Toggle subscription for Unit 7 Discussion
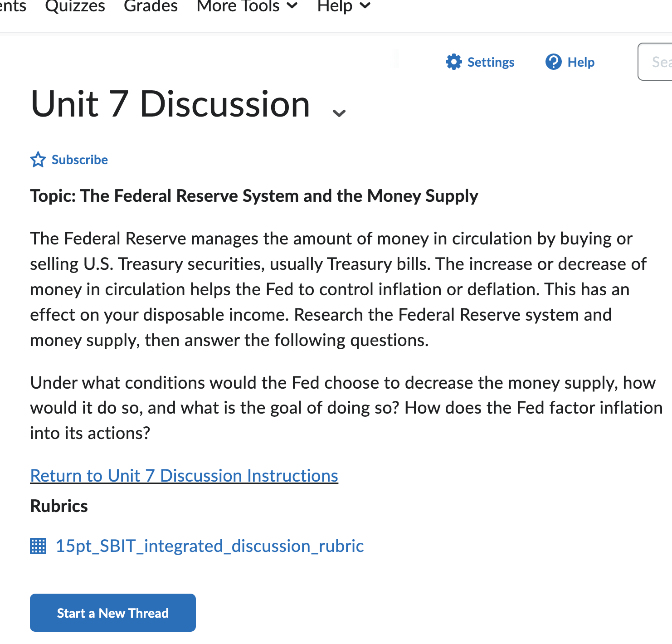Image resolution: width=672 pixels, height=644 pixels. [69, 160]
